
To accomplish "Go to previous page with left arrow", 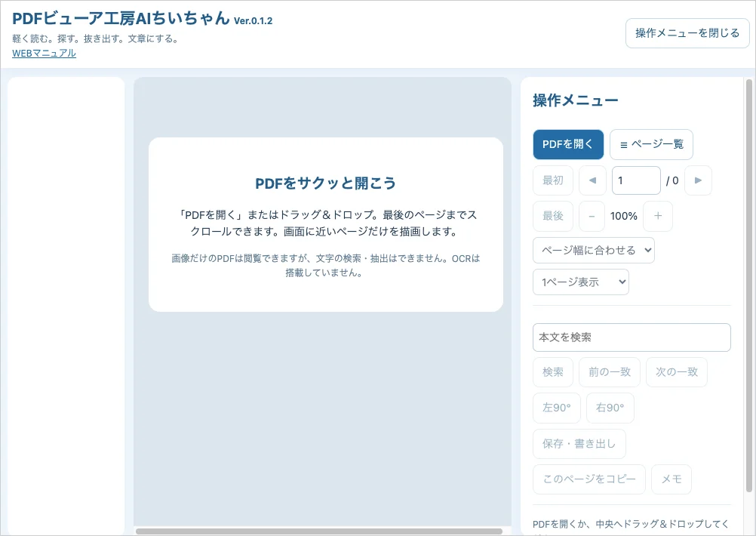I will coord(592,180).
